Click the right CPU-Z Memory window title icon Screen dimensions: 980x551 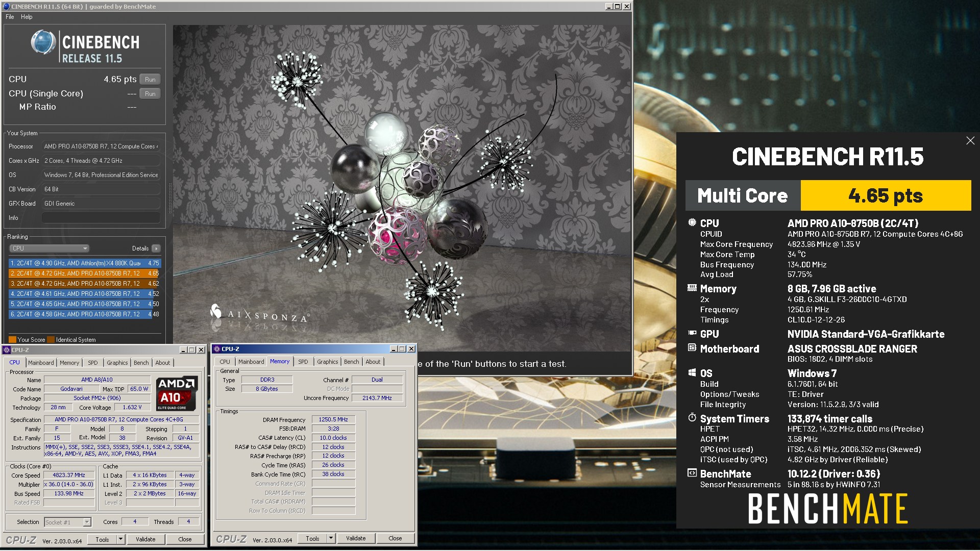click(x=217, y=349)
